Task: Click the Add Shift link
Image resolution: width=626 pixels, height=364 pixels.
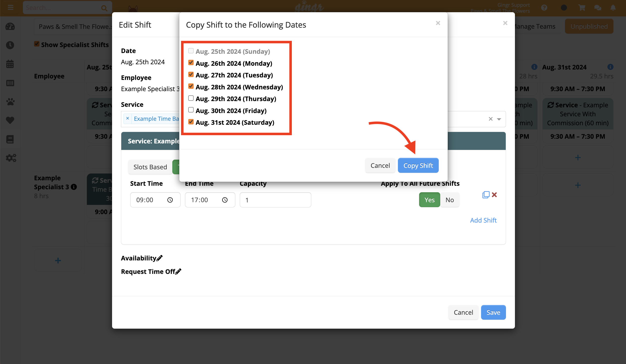Action: (x=483, y=220)
